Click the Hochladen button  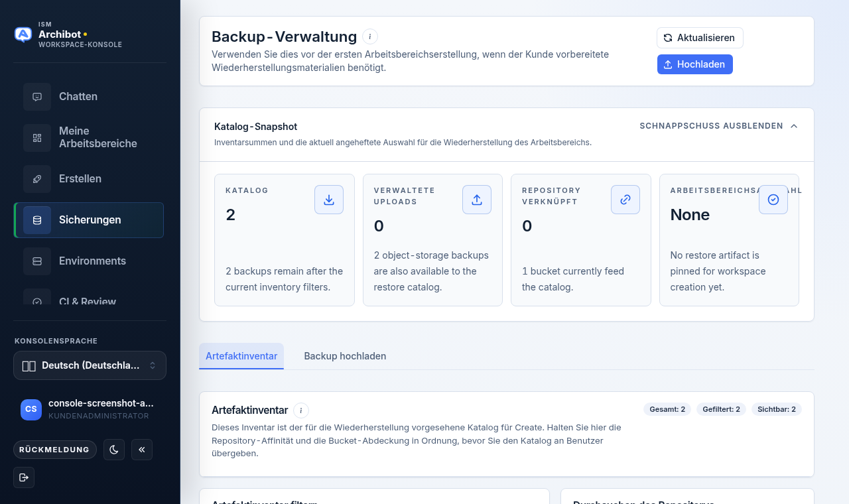coord(695,64)
